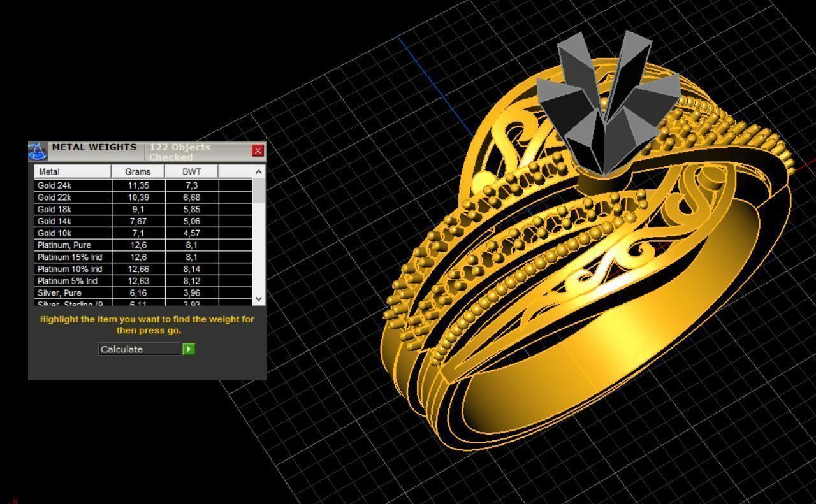Viewport: 816px width, 504px height.
Task: Click the 11,35 grams cell
Action: point(138,185)
